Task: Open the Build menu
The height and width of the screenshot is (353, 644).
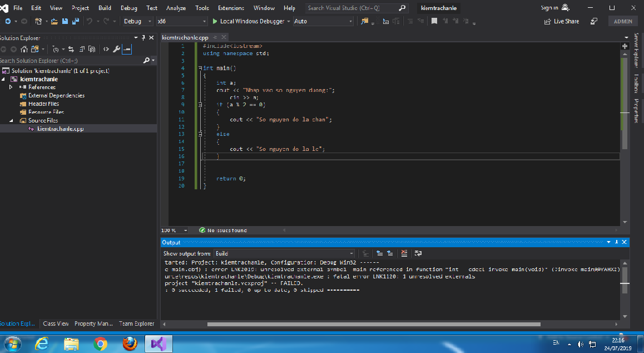Action: (105, 8)
